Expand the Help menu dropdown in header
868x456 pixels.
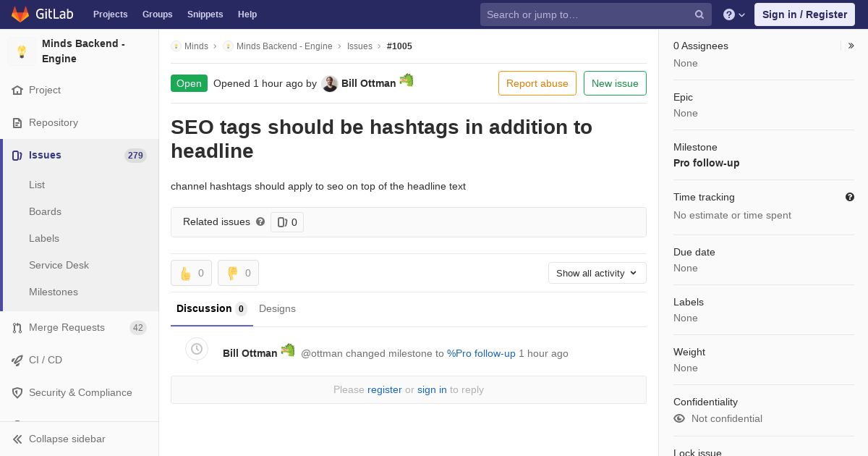point(734,14)
